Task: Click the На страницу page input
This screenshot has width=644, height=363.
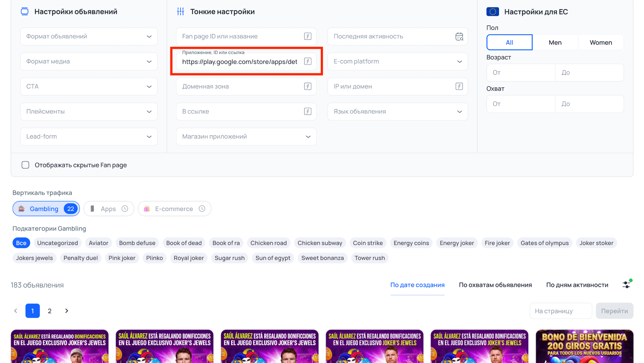Action: [561, 311]
